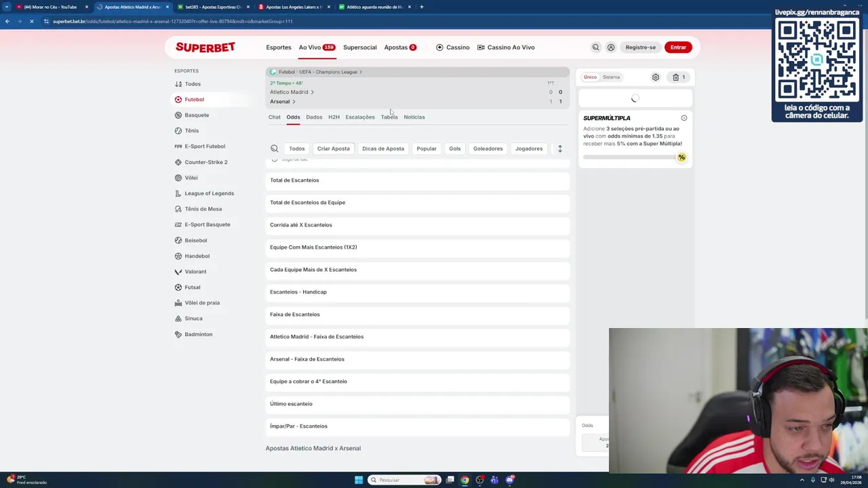Viewport: 868px width, 488px height.
Task: Open the Notícias tab
Action: (414, 117)
